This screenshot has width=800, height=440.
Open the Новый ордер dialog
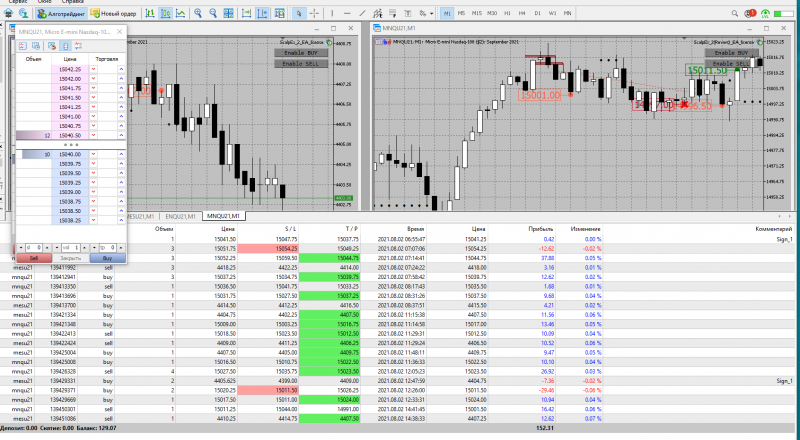point(113,13)
